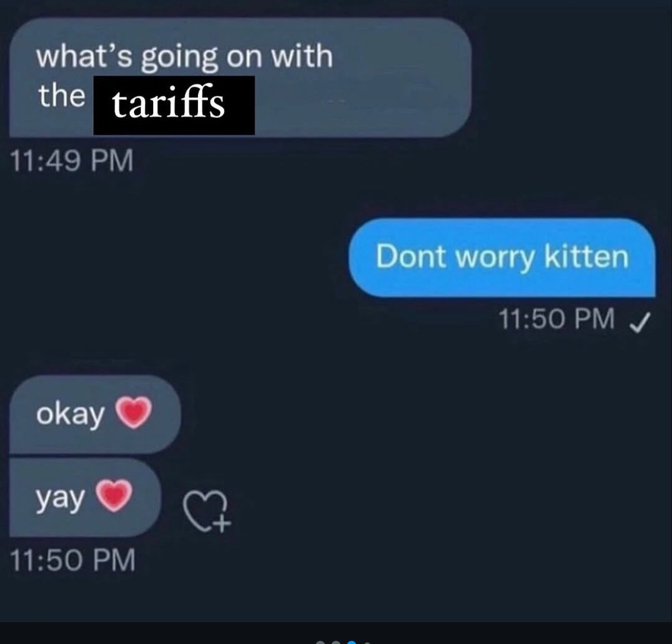Click the 11:50 PM timestamp under blue bubble
The width and height of the screenshot is (672, 644).
[556, 319]
